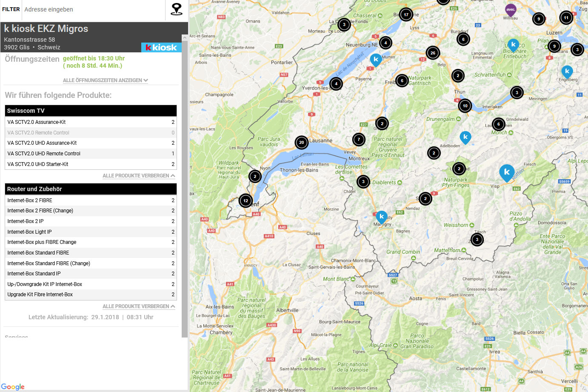Open the cluster marker 10 at Thun
Viewport: 588px width, 392px height.
465,106
